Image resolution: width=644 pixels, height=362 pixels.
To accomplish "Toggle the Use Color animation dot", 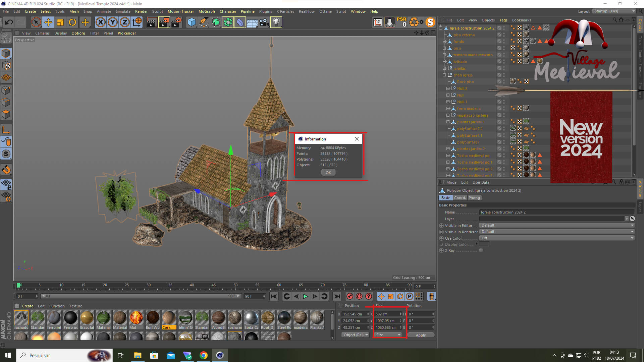I will 441,238.
